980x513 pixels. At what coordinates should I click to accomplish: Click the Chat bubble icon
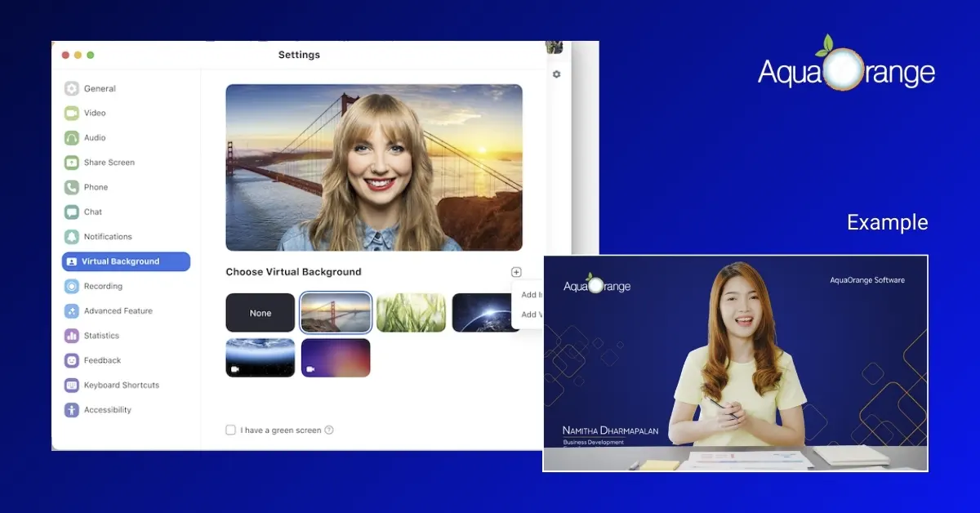pyautogui.click(x=72, y=212)
